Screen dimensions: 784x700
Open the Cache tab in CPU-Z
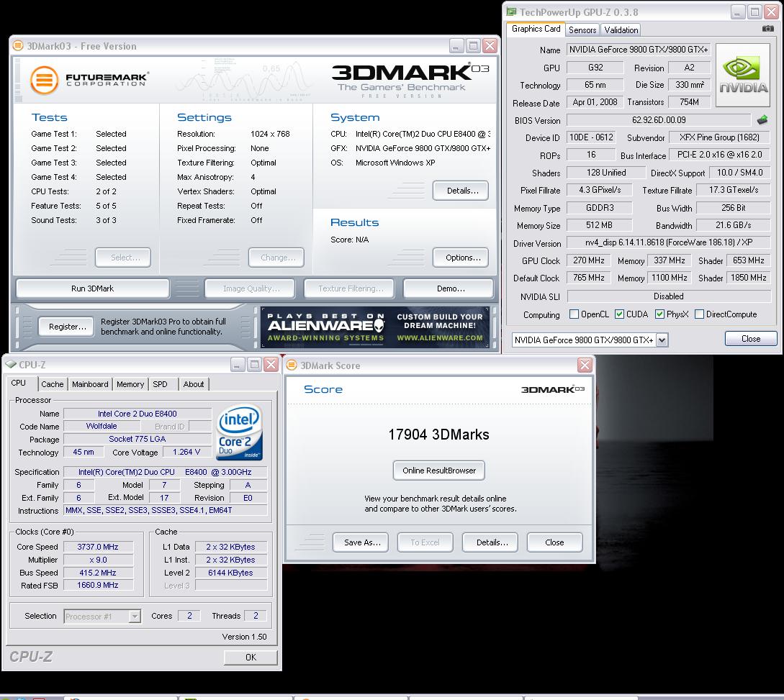tap(53, 384)
